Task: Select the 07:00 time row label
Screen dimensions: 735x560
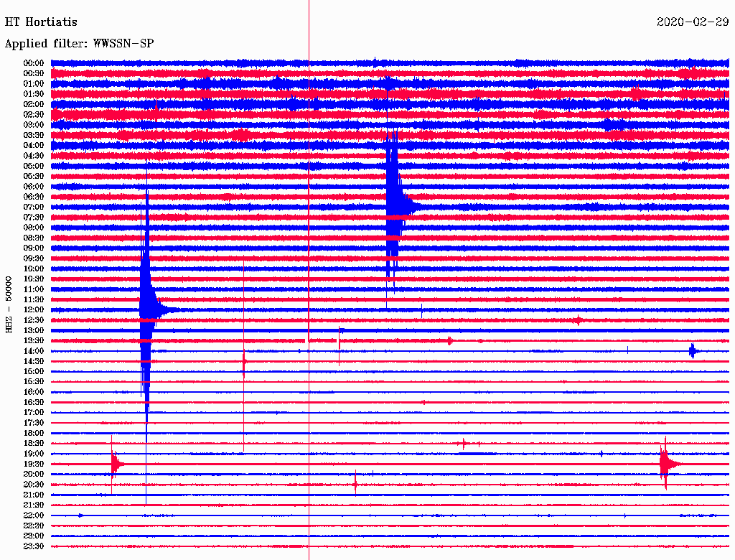Action: click(34, 207)
